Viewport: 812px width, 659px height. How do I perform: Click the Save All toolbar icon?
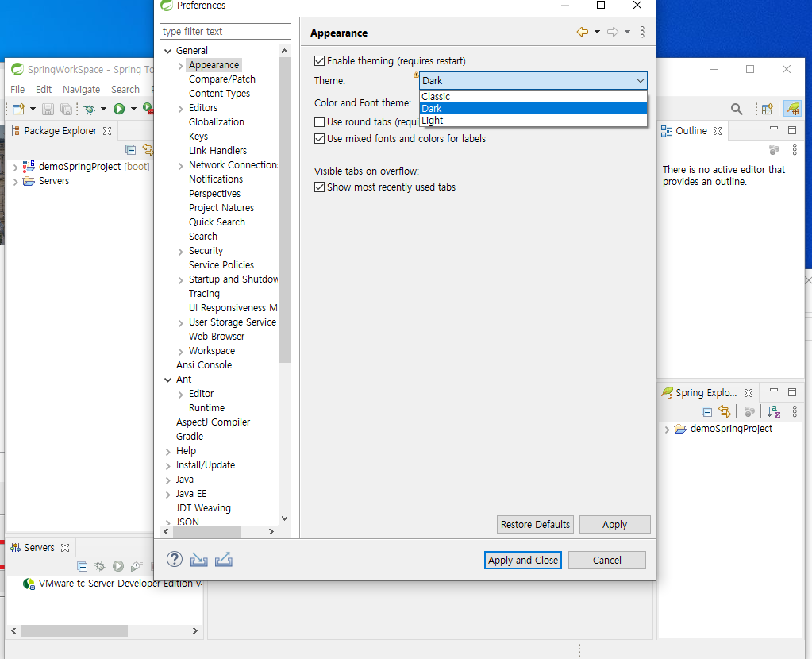point(67,109)
